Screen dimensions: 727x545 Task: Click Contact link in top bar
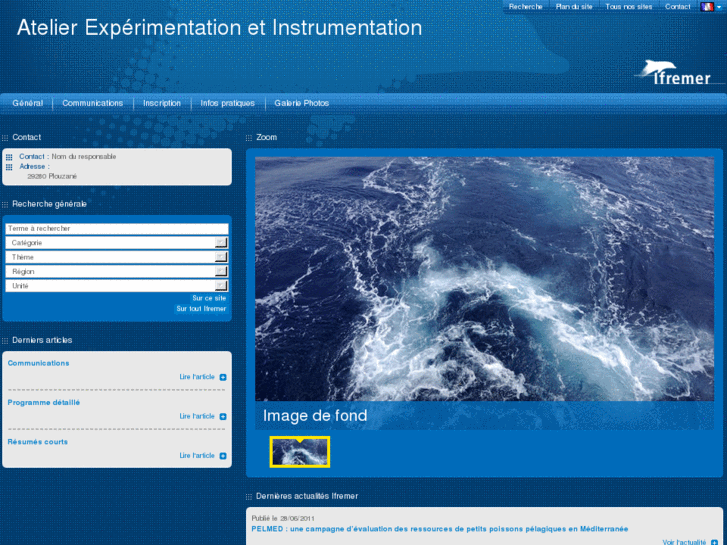pos(677,6)
